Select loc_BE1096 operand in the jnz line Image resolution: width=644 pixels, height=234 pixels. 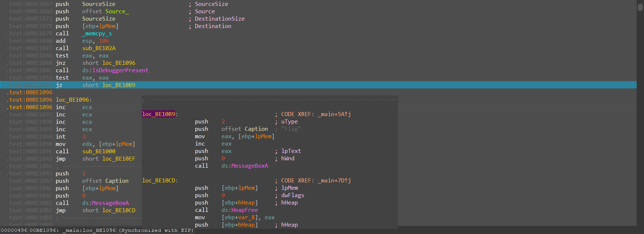coord(119,63)
